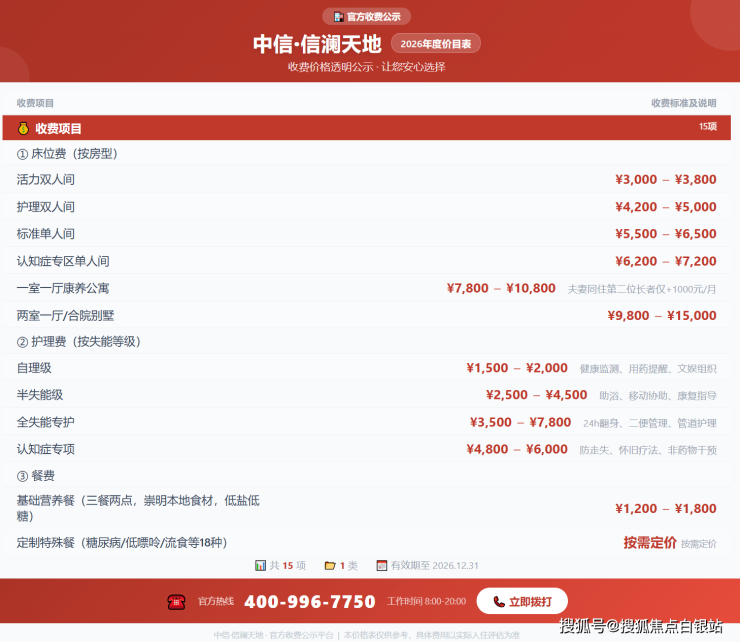
Task: Click the ② 护理费（按失能等级） section heading
Action: 79,341
